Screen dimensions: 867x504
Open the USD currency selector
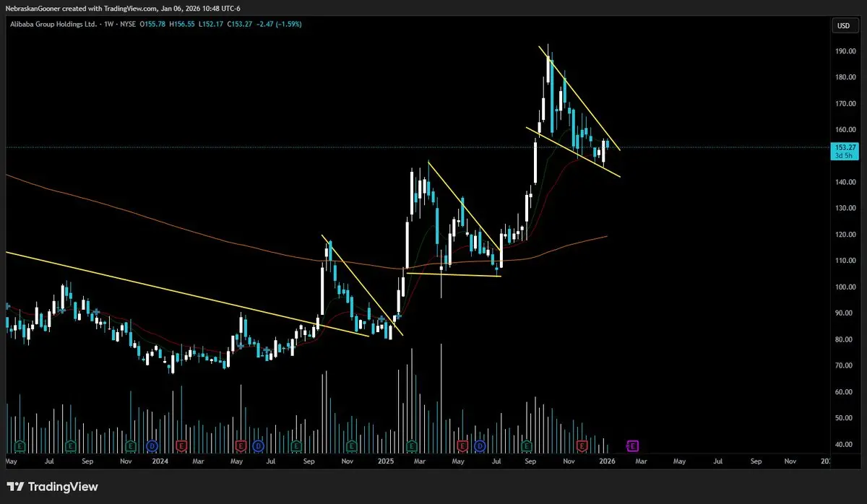point(843,26)
